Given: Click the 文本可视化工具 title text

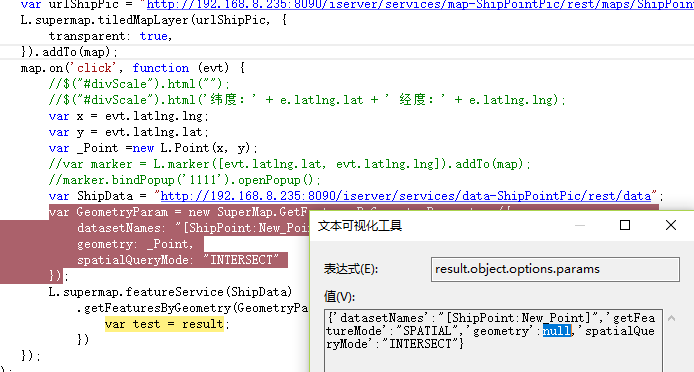Looking at the screenshot, I should coord(360,226).
